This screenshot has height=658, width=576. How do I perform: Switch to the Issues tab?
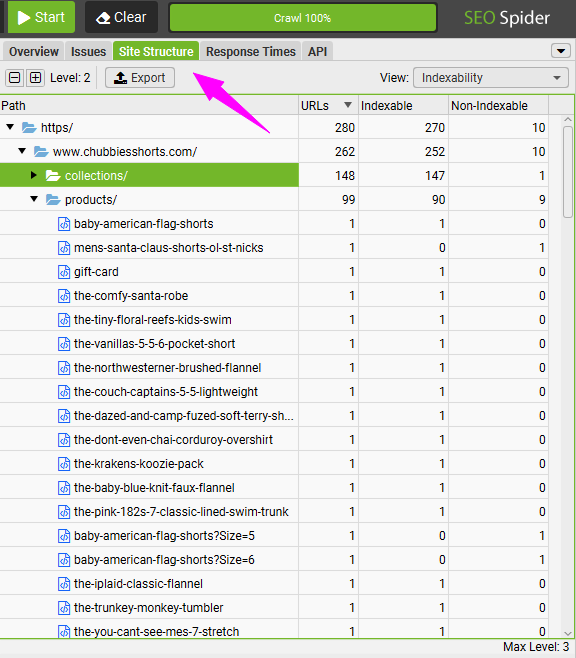coord(89,51)
